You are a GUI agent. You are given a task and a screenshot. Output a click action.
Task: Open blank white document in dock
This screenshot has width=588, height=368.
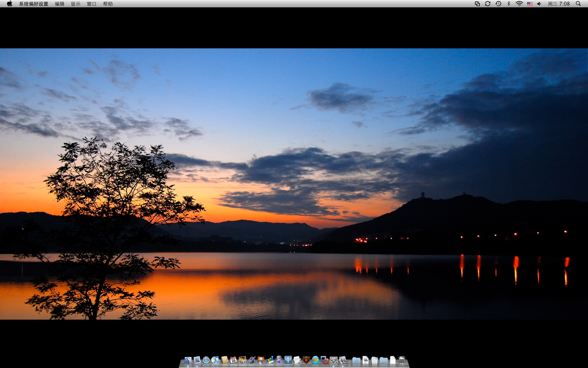coord(393,360)
